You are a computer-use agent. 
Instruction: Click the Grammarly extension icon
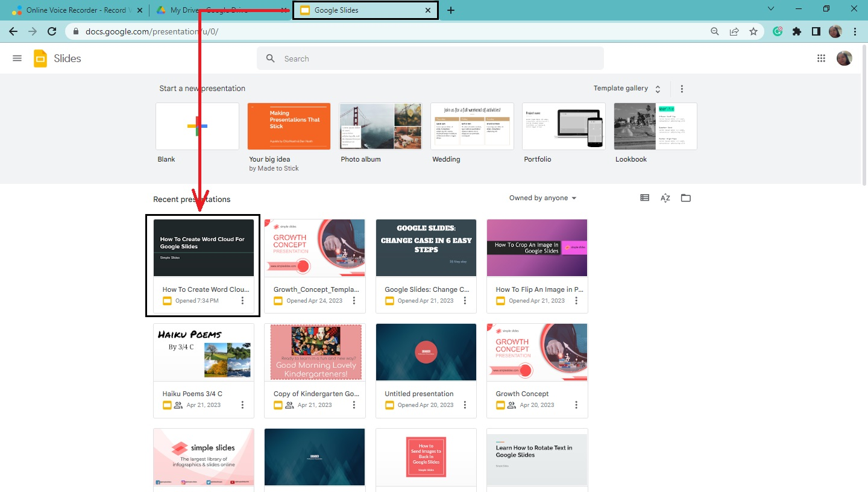(778, 31)
